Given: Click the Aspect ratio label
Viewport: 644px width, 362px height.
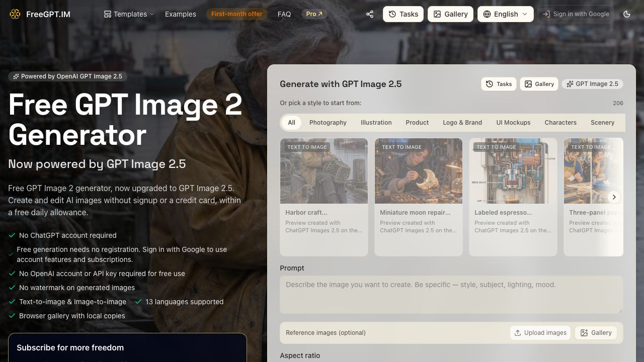Looking at the screenshot, I should pos(300,355).
